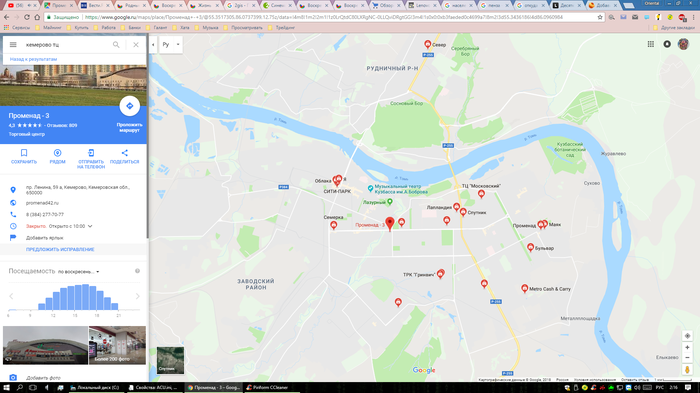The width and height of the screenshot is (700, 393).
Task: Save place with Сохранить bookmark icon
Action: (x=24, y=156)
